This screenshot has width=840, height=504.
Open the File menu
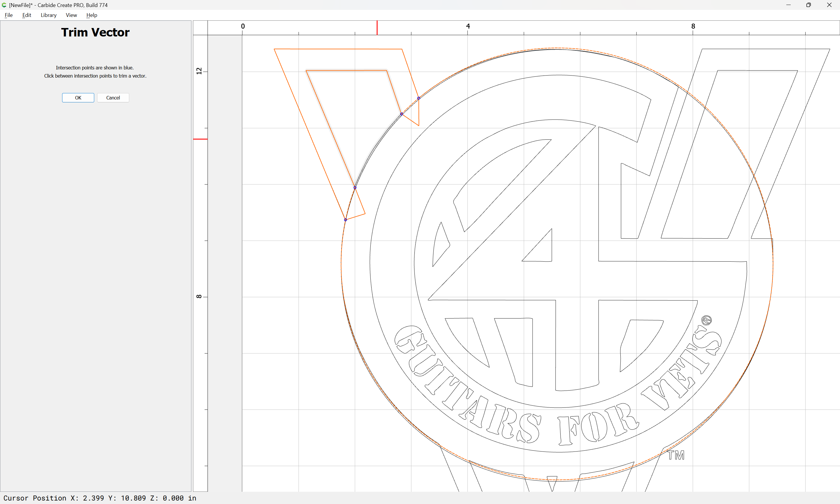(8, 15)
